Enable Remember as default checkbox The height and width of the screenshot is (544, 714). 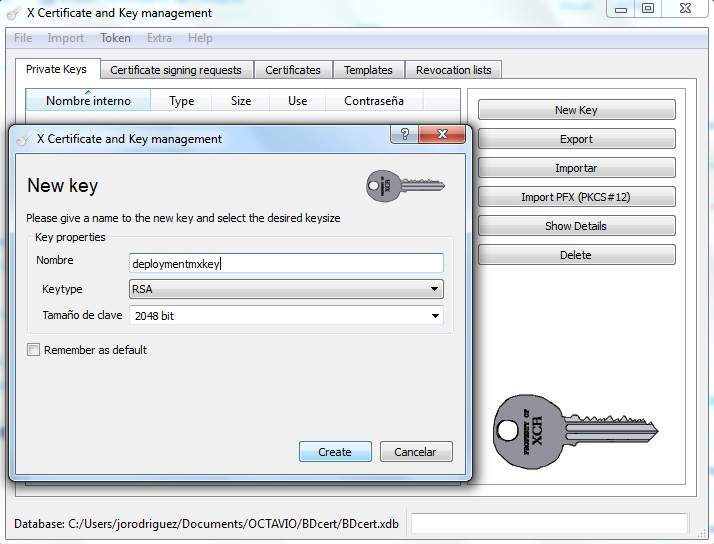tap(34, 350)
